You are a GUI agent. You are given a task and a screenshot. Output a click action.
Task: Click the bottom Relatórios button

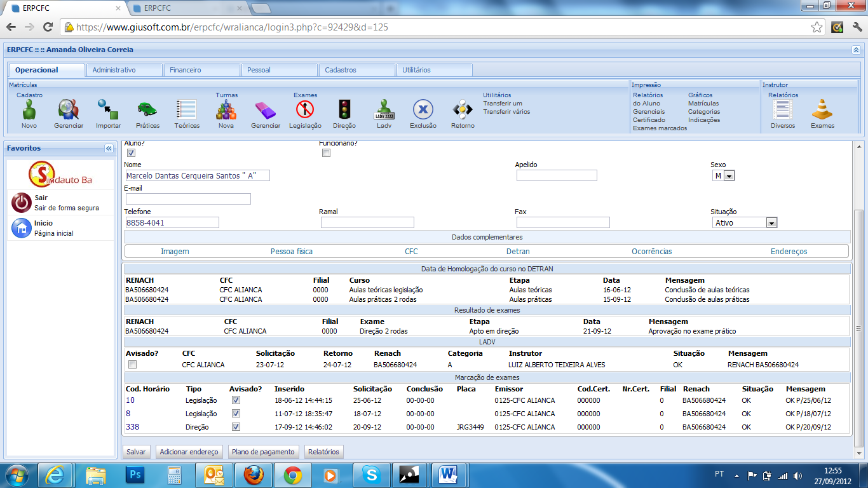(x=323, y=452)
